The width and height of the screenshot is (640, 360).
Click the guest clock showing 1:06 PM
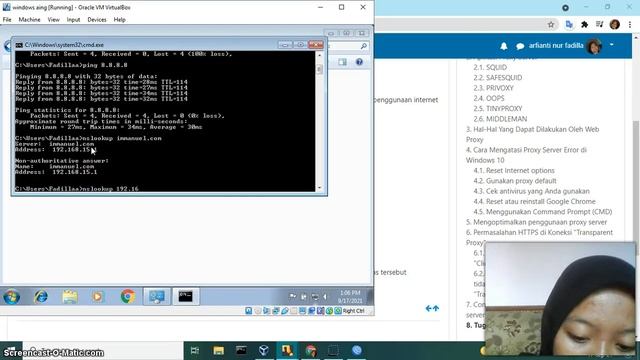point(350,297)
